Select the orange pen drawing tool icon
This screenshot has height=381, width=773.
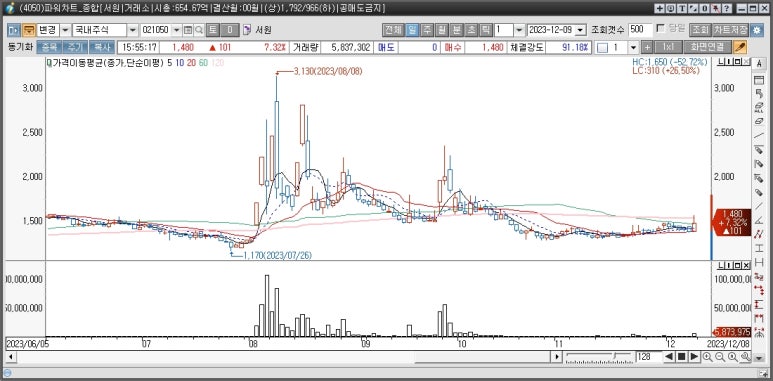[x=740, y=47]
